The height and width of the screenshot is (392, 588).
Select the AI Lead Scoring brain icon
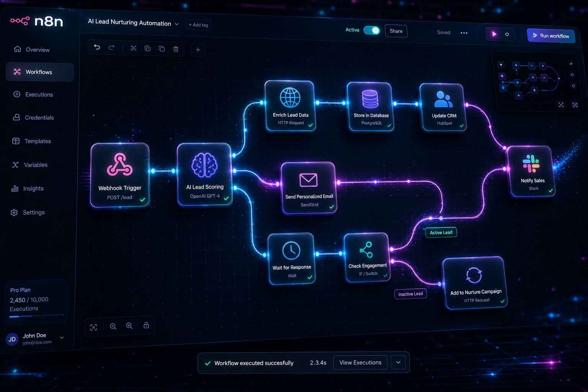pos(205,165)
